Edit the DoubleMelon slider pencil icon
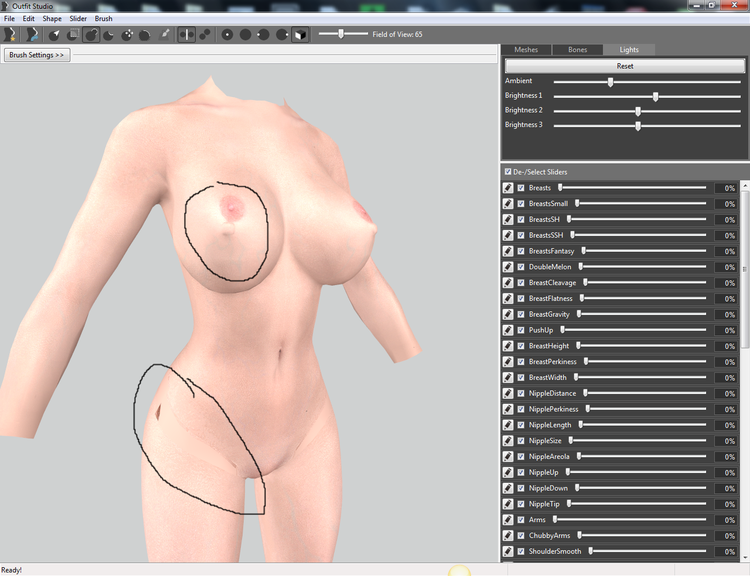Viewport: 750px width, 576px height. [x=508, y=267]
